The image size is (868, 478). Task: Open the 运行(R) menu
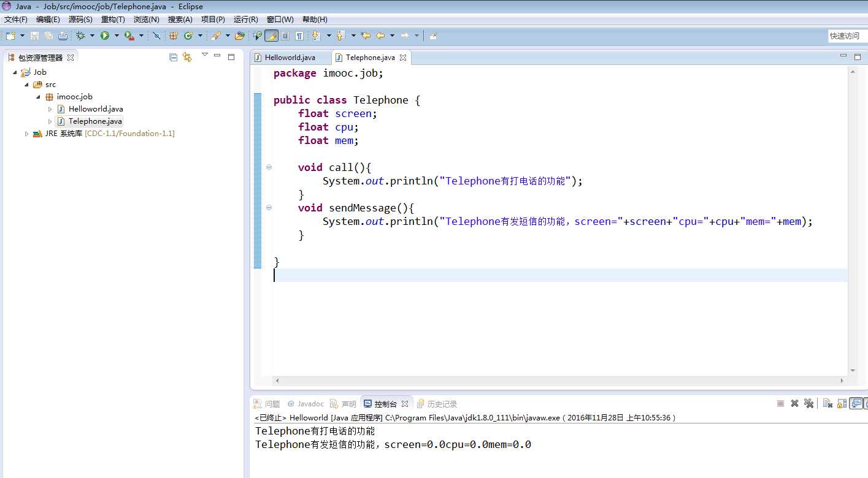pos(245,20)
